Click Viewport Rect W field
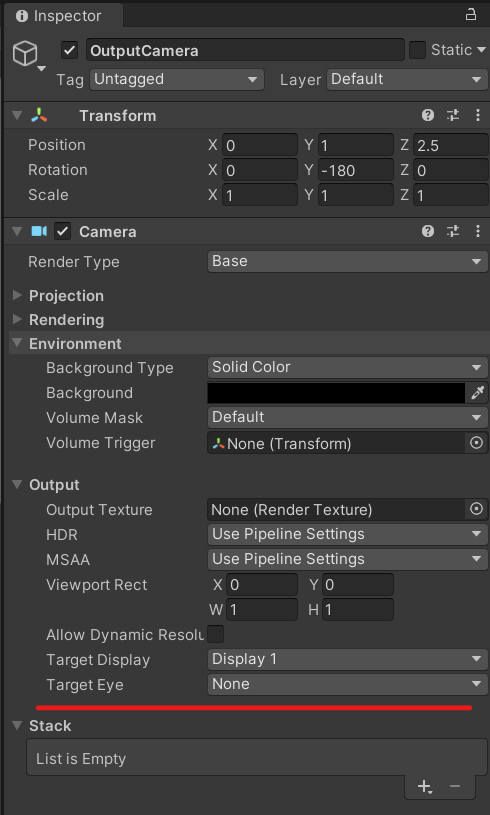 pyautogui.click(x=262, y=610)
